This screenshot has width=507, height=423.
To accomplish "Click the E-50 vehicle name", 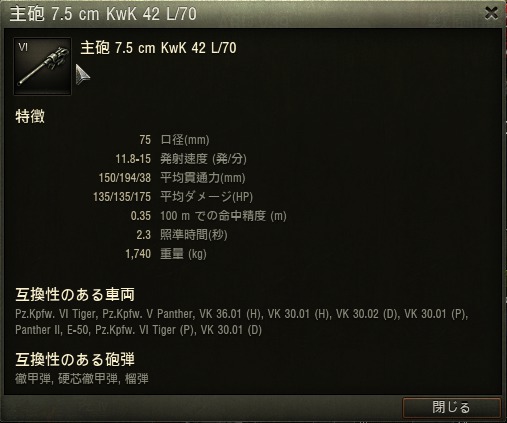I will [78, 330].
